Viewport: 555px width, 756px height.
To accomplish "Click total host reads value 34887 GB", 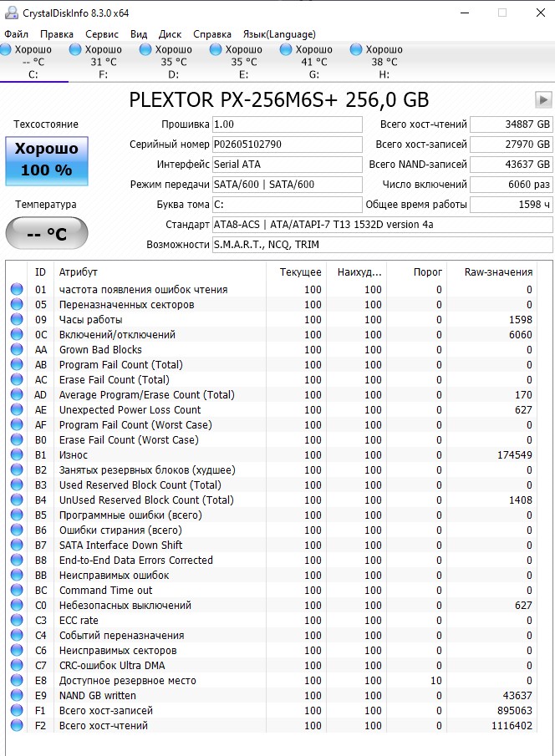I will (511, 124).
